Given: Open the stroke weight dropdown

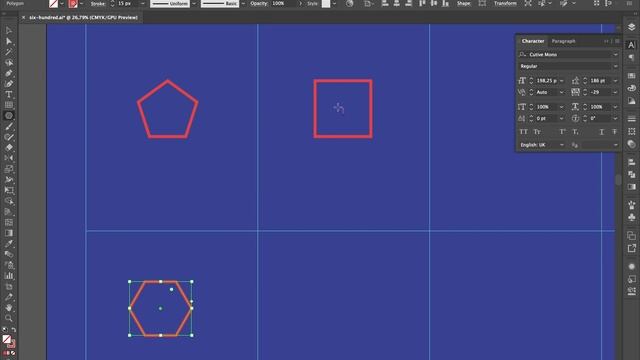Looking at the screenshot, I should pyautogui.click(x=142, y=4).
